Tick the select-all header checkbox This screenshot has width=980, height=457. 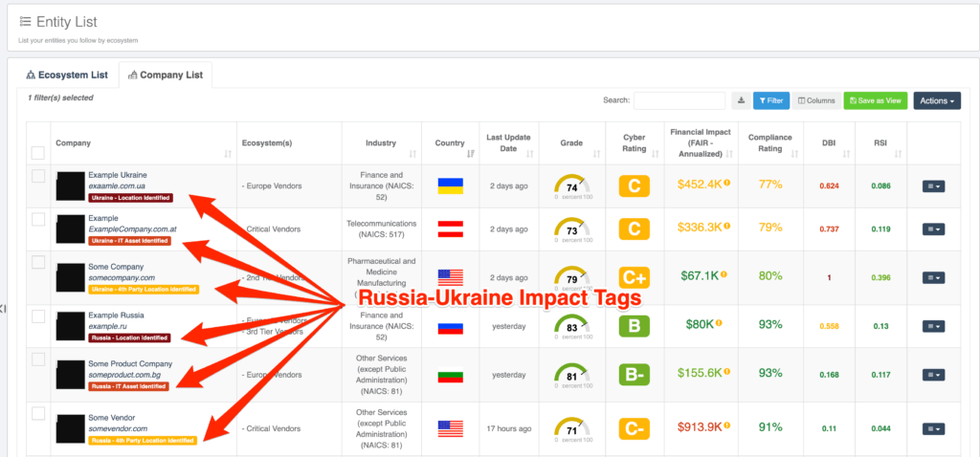pos(38,153)
